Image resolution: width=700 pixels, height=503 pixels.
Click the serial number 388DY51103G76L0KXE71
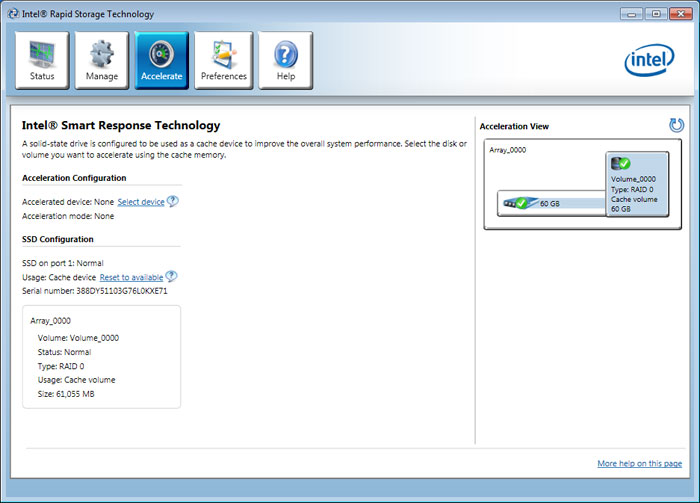point(122,291)
